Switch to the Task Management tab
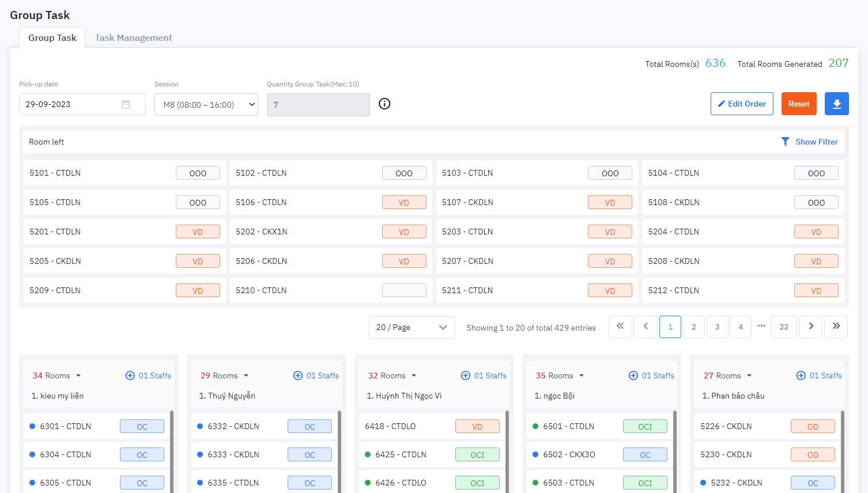Screen dimensions: 868x493 point(133,38)
